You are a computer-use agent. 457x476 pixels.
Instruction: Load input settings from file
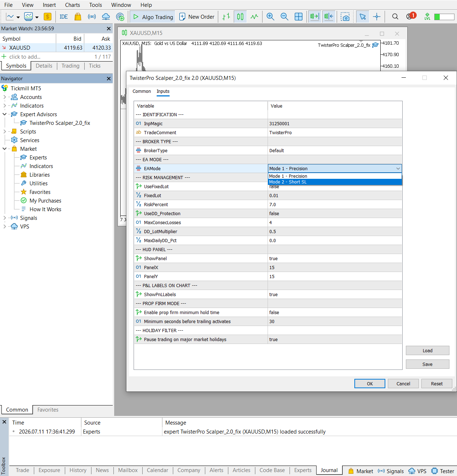click(x=427, y=350)
